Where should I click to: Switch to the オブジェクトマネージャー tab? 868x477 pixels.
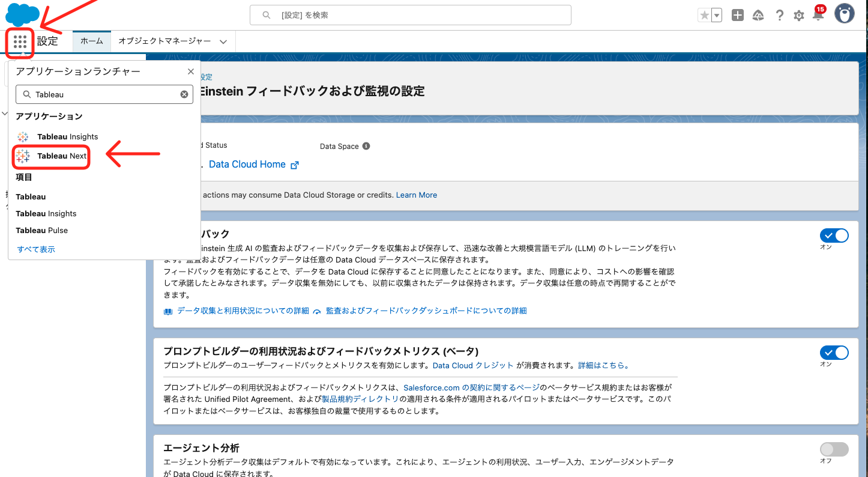coord(164,41)
